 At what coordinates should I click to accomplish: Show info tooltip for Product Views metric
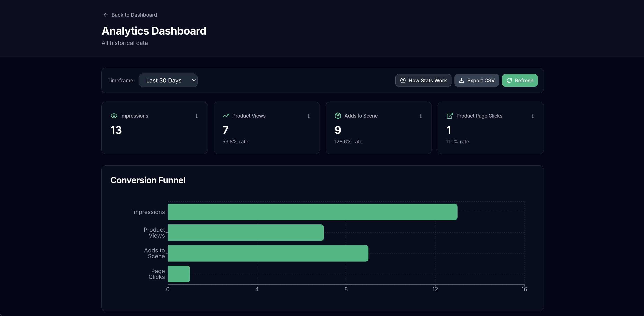click(309, 116)
